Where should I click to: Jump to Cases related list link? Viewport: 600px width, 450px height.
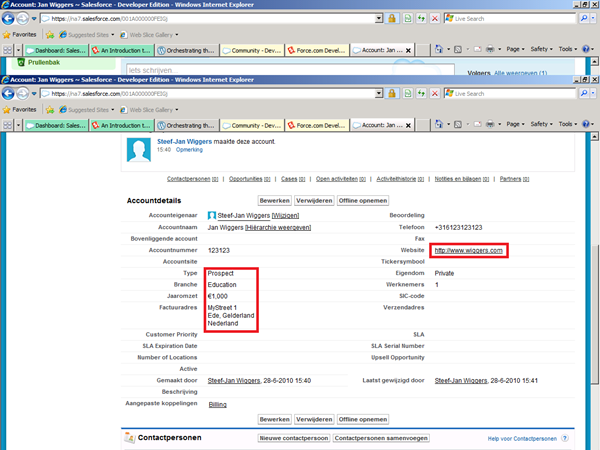(293, 179)
